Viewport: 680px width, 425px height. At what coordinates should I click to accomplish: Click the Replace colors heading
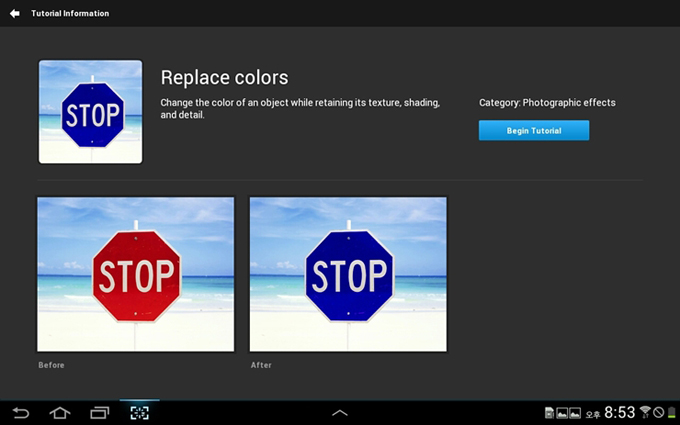(224, 78)
